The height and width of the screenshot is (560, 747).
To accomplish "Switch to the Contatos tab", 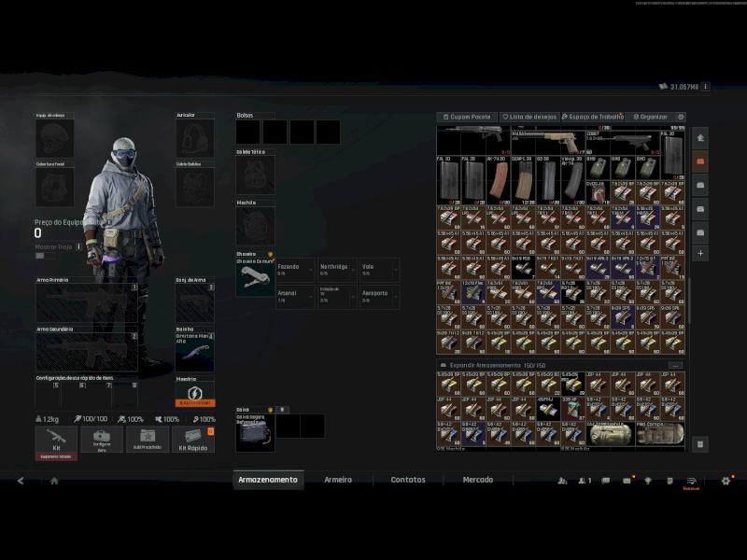I will pyautogui.click(x=408, y=480).
